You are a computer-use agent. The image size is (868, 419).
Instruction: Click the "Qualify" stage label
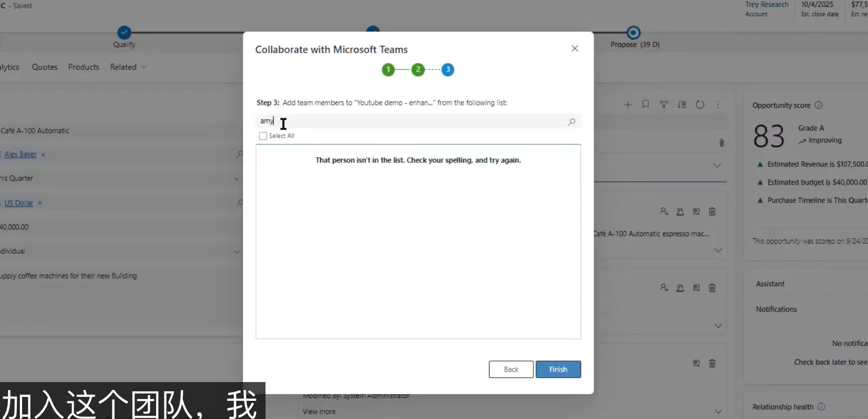[x=124, y=44]
